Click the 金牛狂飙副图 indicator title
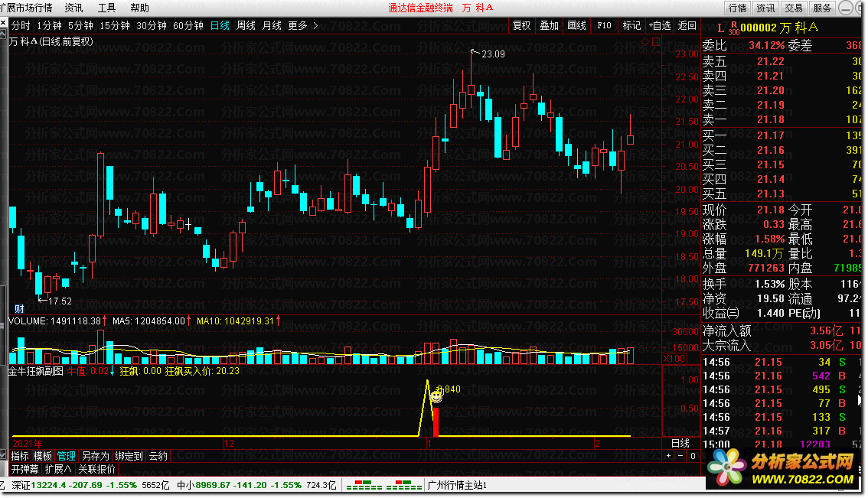This screenshot has height=498, width=868. point(36,371)
